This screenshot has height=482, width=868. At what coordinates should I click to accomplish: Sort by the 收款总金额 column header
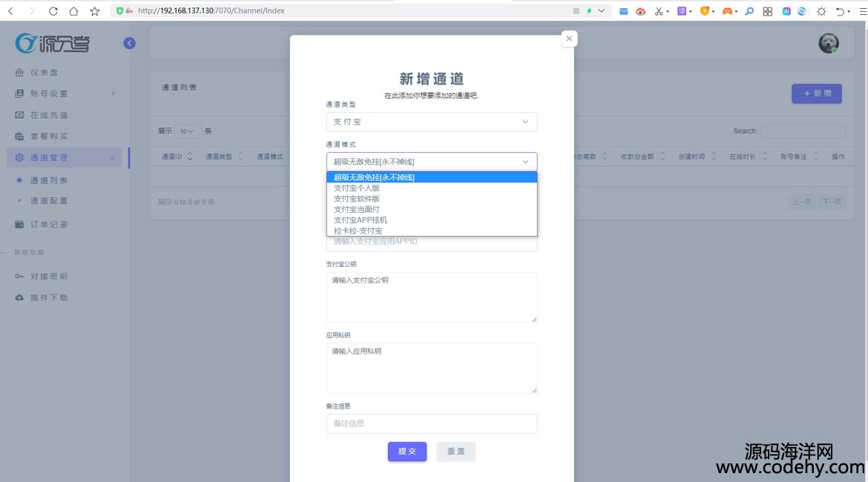tap(642, 156)
